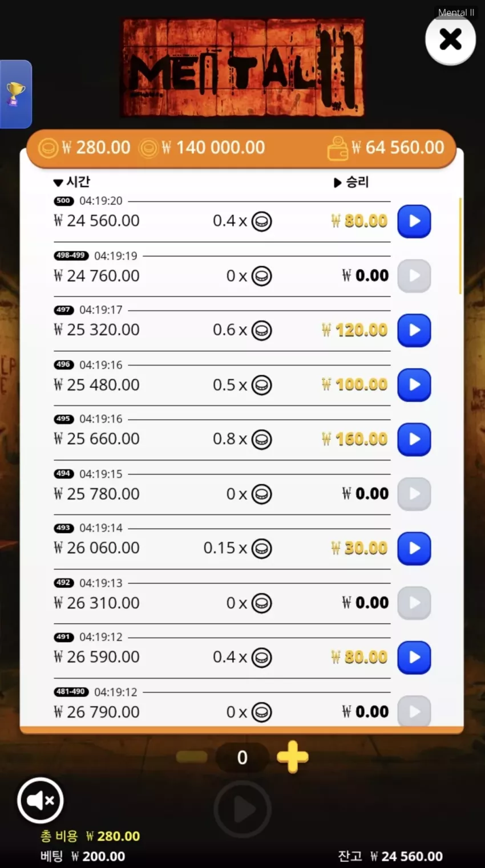Replay round 491 with ₩80.00 win
Screen dimensions: 485x868
(414, 657)
